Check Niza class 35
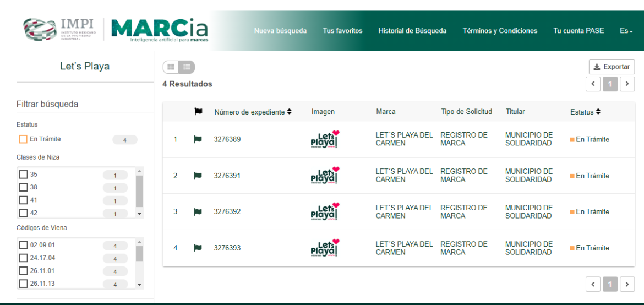 (24, 175)
